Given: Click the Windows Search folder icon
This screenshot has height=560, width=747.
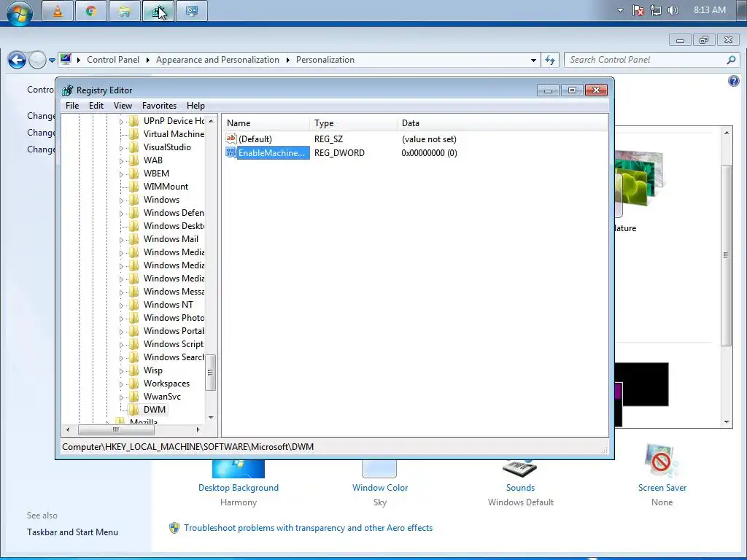Looking at the screenshot, I should [134, 357].
